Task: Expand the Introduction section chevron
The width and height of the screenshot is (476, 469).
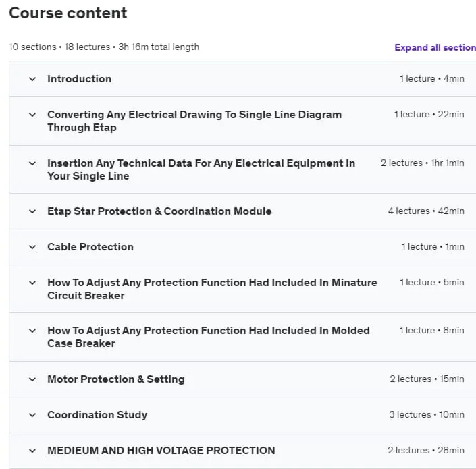Action: [x=32, y=79]
